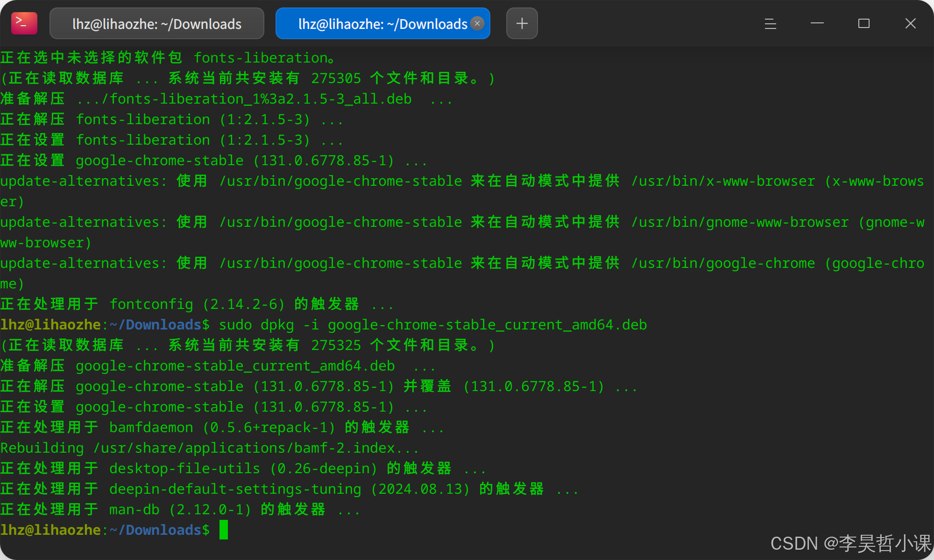Click the path /usr/bin/google-chrome

point(723,263)
